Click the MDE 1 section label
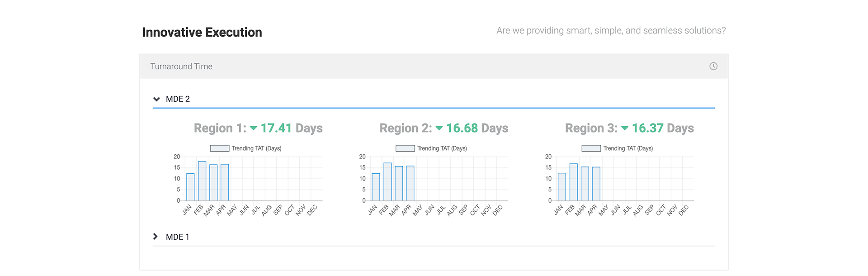The image size is (868, 276). [178, 237]
